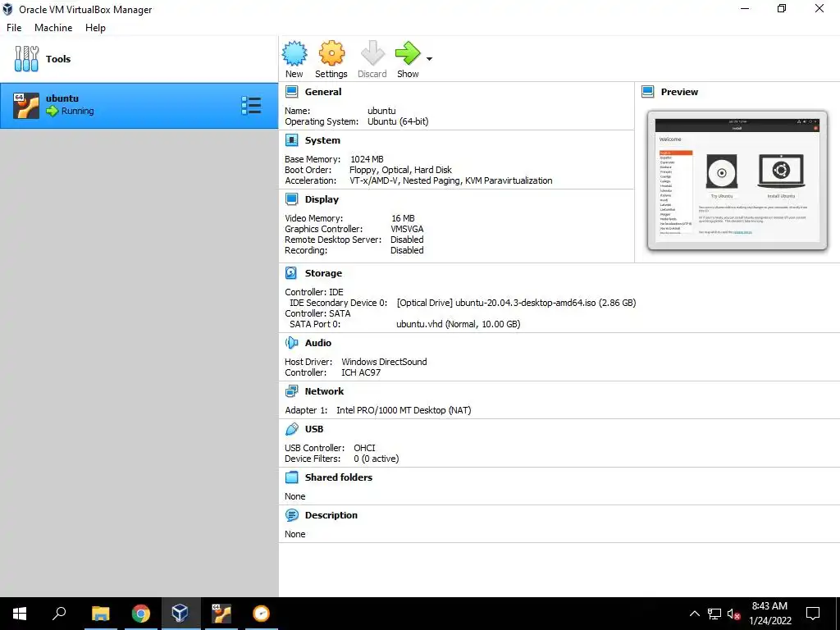Open the notification center icon
The image size is (840, 630).
(x=813, y=614)
